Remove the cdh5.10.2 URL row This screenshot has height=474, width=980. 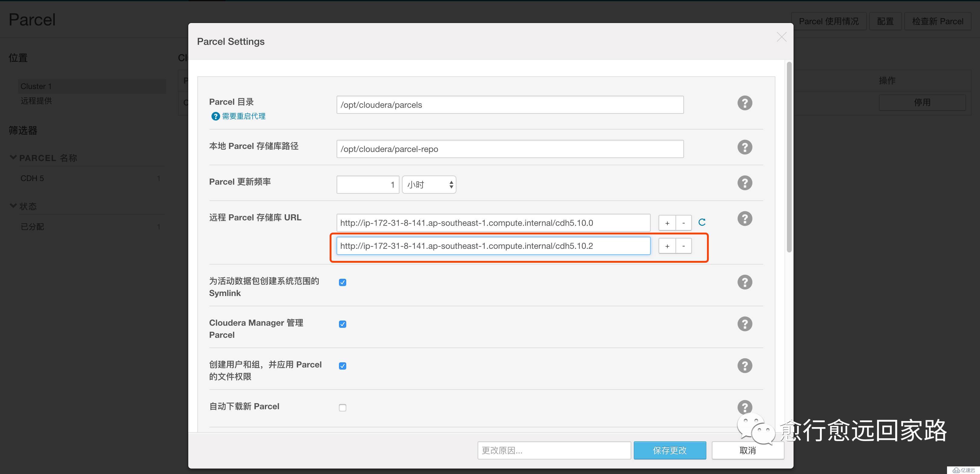[683, 246]
